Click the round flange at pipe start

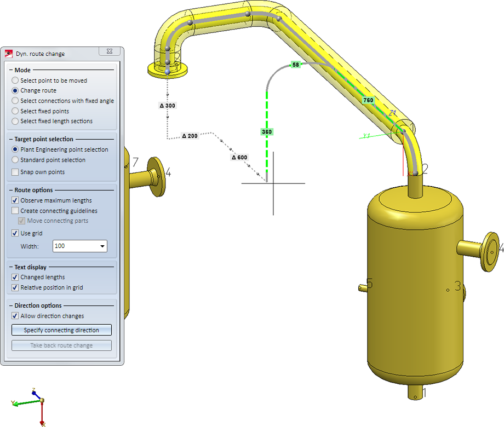[168, 70]
